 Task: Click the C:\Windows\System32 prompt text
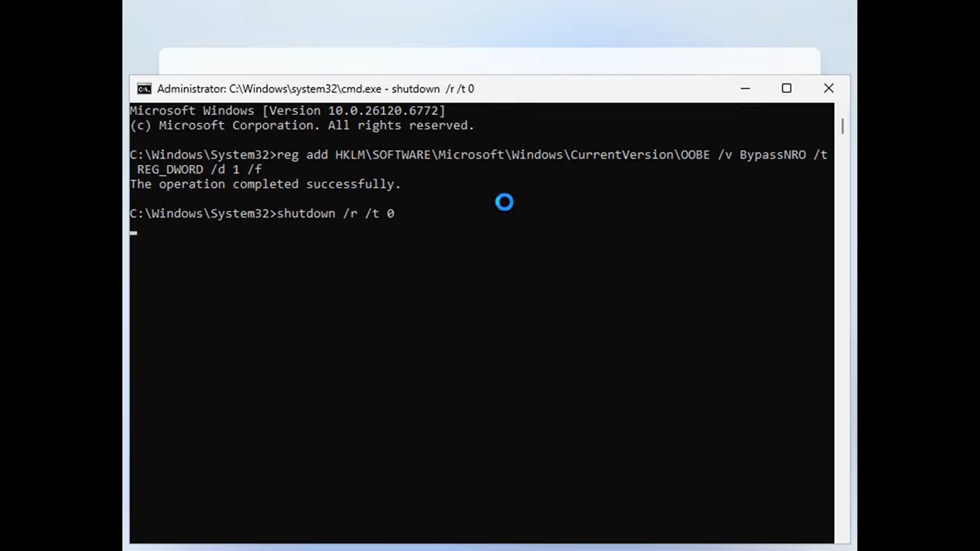point(199,213)
